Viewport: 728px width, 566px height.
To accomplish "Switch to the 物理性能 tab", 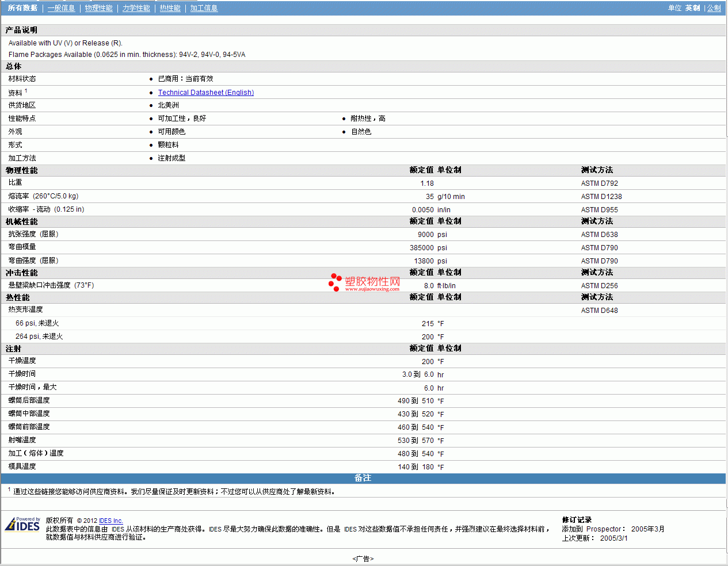I will pos(98,8).
